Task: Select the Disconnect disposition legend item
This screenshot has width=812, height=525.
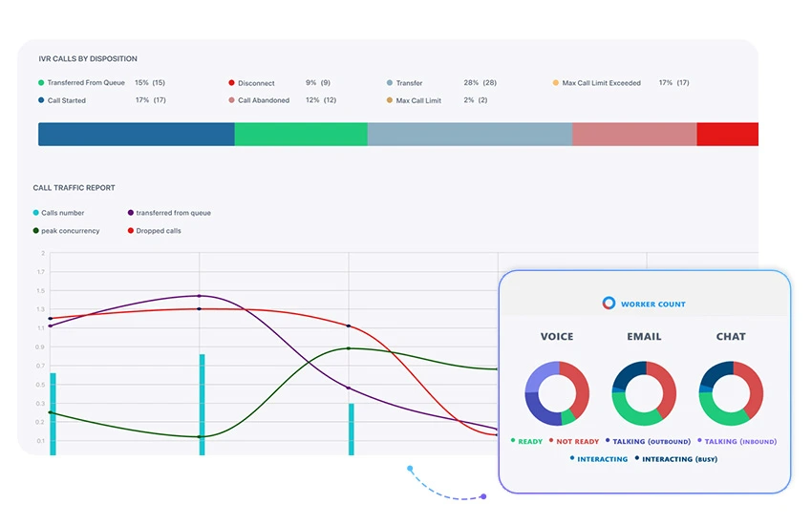Action: (x=257, y=83)
